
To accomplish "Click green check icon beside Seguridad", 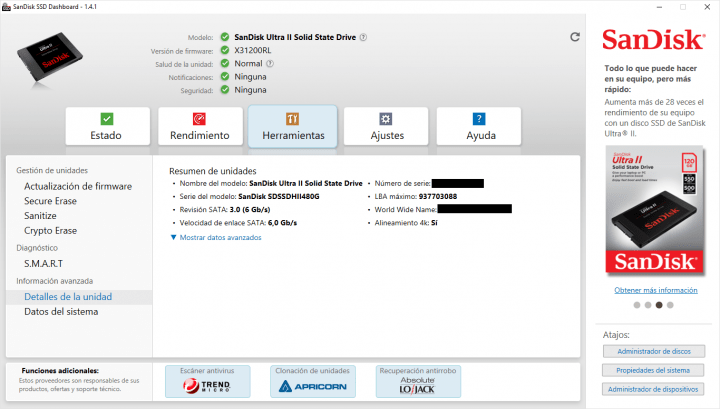I will click(225, 90).
